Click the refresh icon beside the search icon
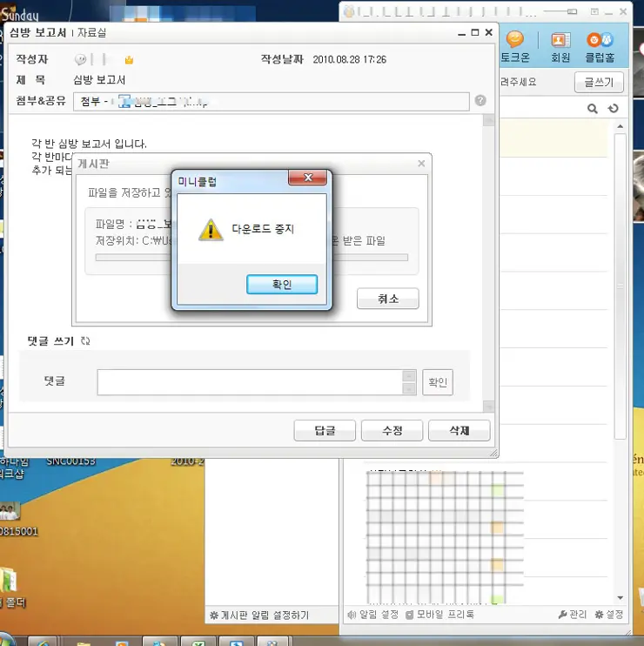 pyautogui.click(x=614, y=109)
